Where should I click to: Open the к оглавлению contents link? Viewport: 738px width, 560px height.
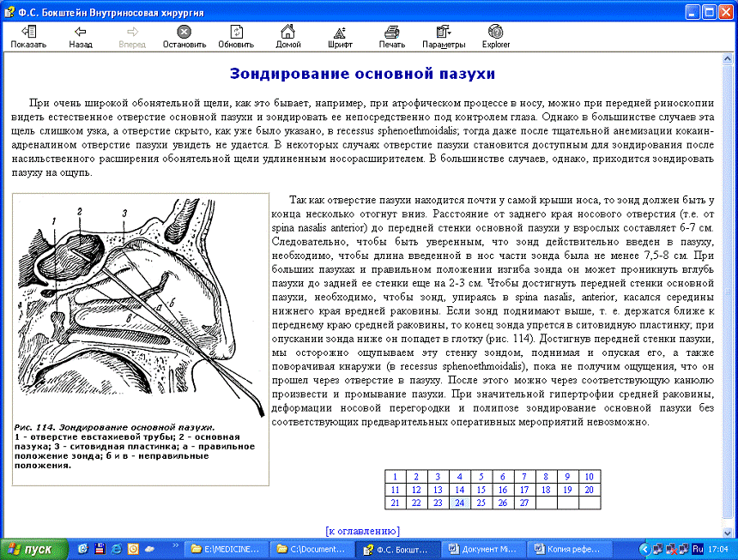pos(362,531)
